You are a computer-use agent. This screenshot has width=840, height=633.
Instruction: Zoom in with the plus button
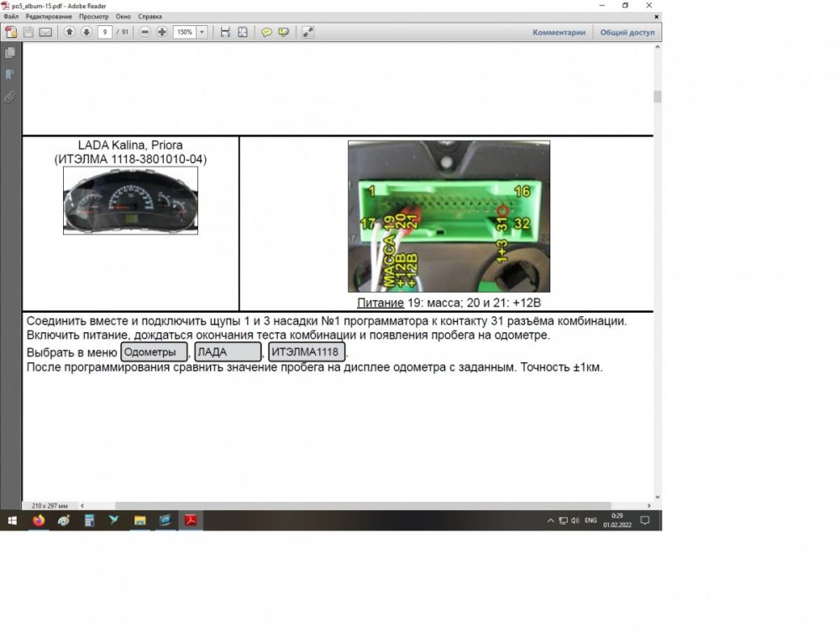162,32
